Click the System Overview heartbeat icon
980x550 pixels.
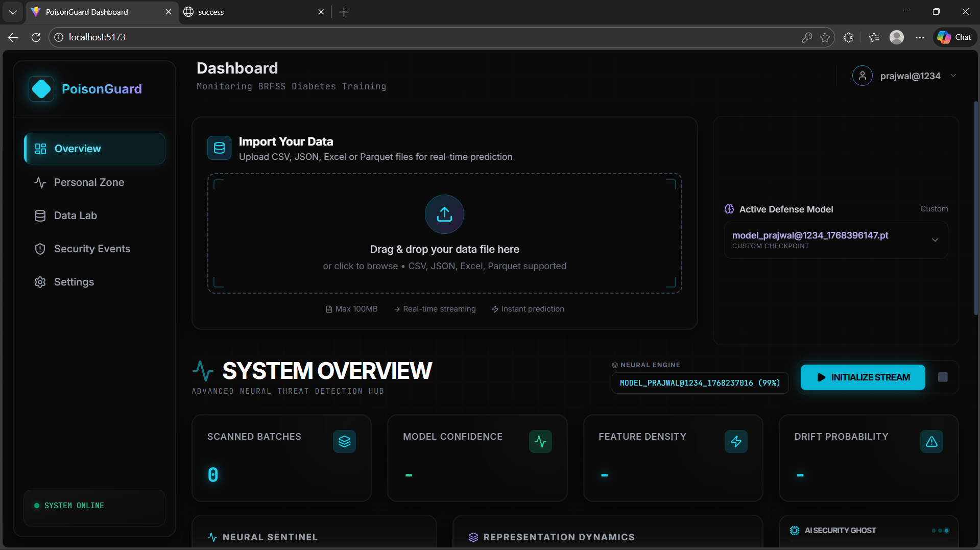coord(203,371)
